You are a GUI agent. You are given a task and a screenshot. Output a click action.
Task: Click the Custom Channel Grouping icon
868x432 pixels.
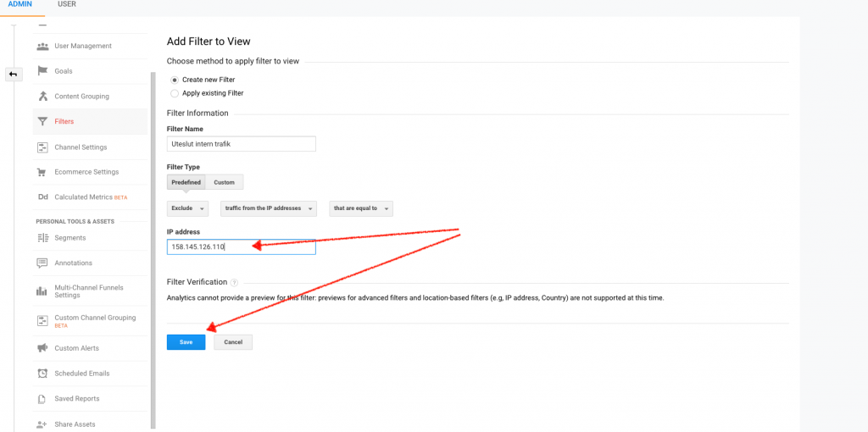pos(42,320)
